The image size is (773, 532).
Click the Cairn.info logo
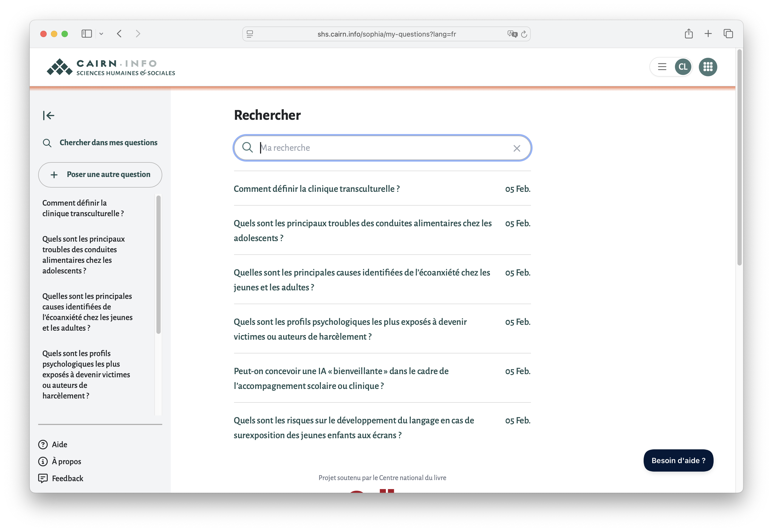coord(111,67)
